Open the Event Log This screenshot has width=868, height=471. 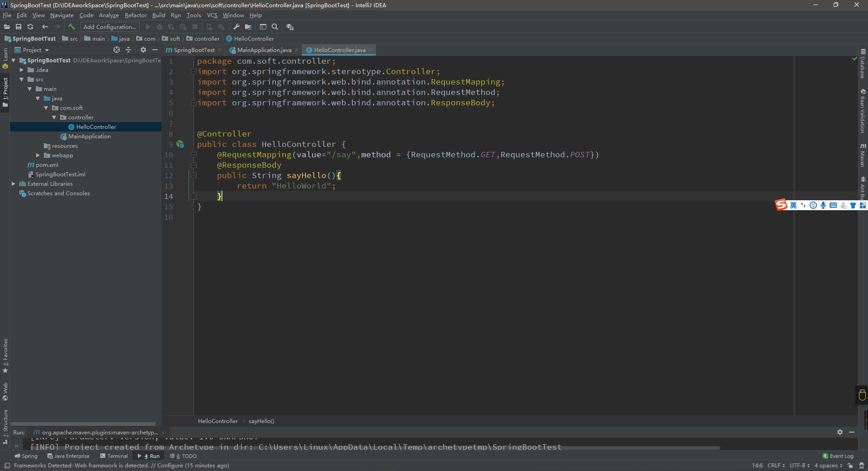click(838, 456)
